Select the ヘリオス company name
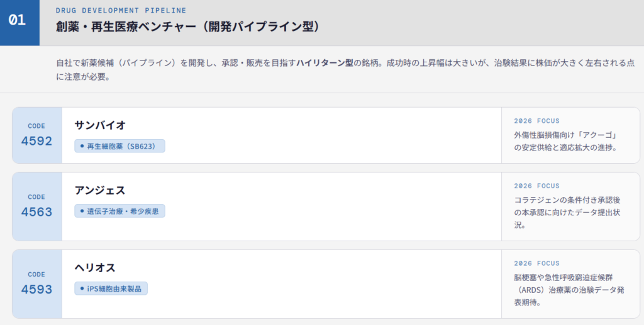This screenshot has height=325, width=644. (95, 267)
